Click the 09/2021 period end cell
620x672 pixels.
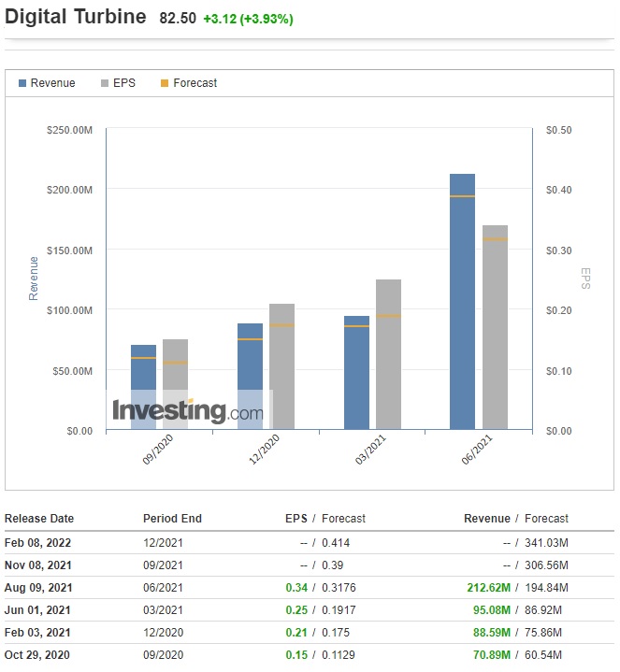coord(163,565)
